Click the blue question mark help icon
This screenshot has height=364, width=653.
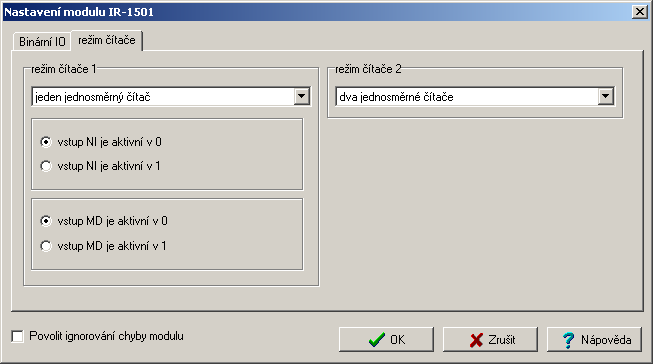[568, 340]
